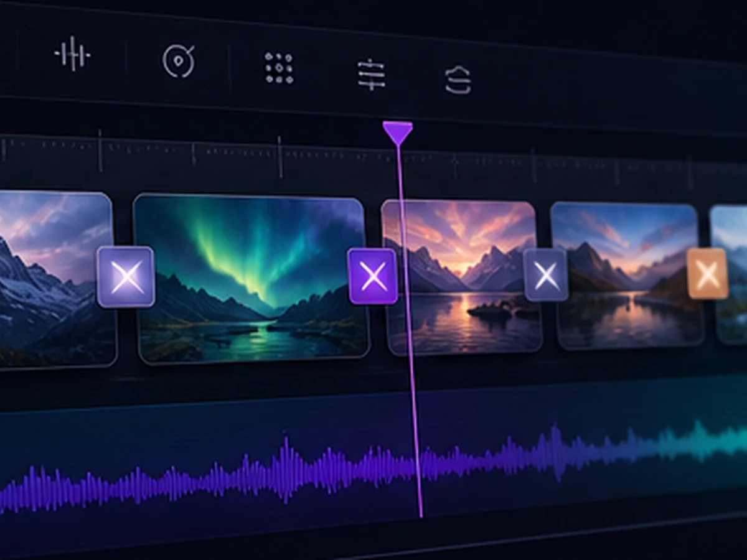This screenshot has width=747, height=560.
Task: Select the grey-blue X transition between lake clips
Action: click(546, 274)
